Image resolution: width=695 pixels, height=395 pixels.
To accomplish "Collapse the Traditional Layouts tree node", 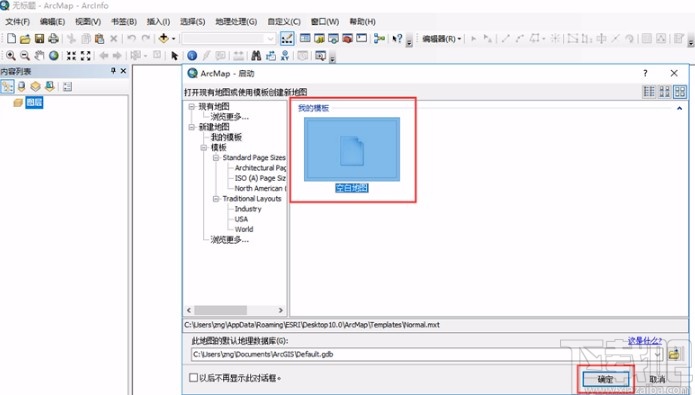I will pyautogui.click(x=216, y=199).
